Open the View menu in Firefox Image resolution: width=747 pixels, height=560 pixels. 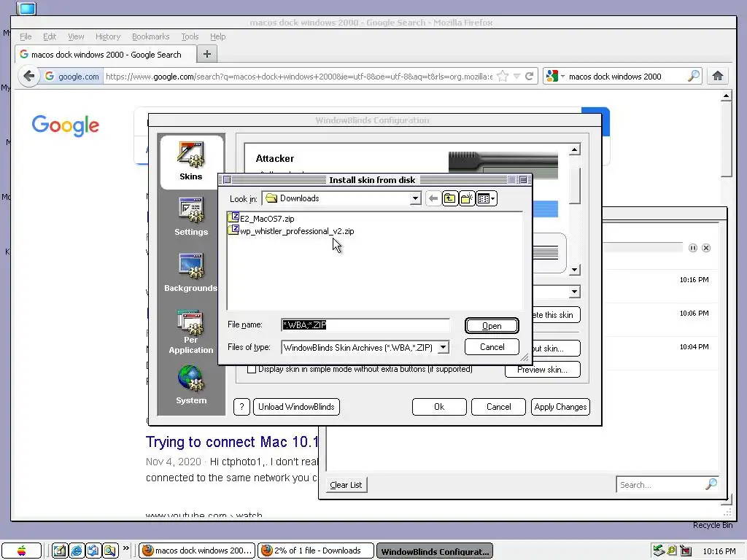click(76, 36)
